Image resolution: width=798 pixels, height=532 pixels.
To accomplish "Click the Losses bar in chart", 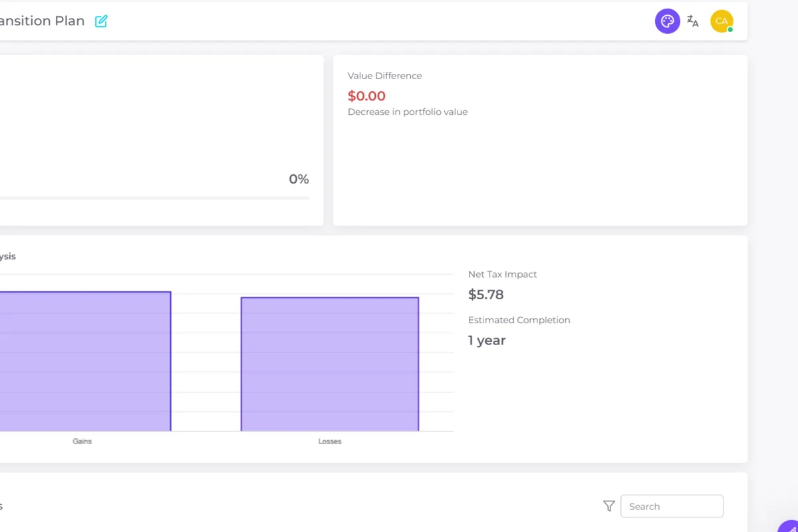I will [x=330, y=364].
